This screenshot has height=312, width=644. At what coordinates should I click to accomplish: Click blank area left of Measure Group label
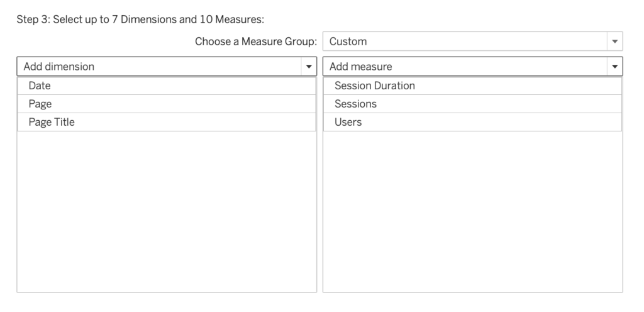click(x=94, y=42)
